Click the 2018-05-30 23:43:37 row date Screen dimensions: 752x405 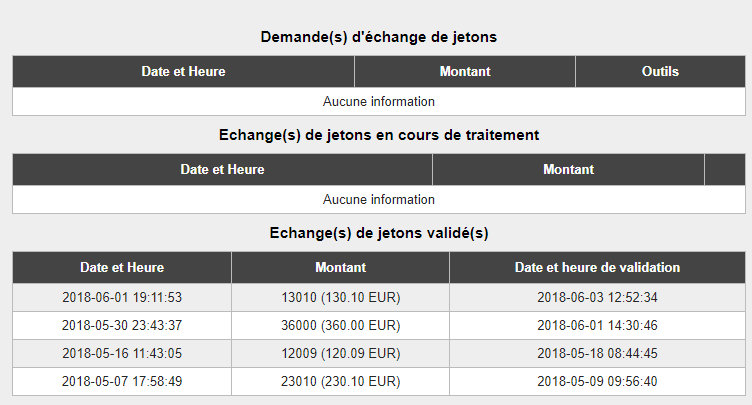122,325
